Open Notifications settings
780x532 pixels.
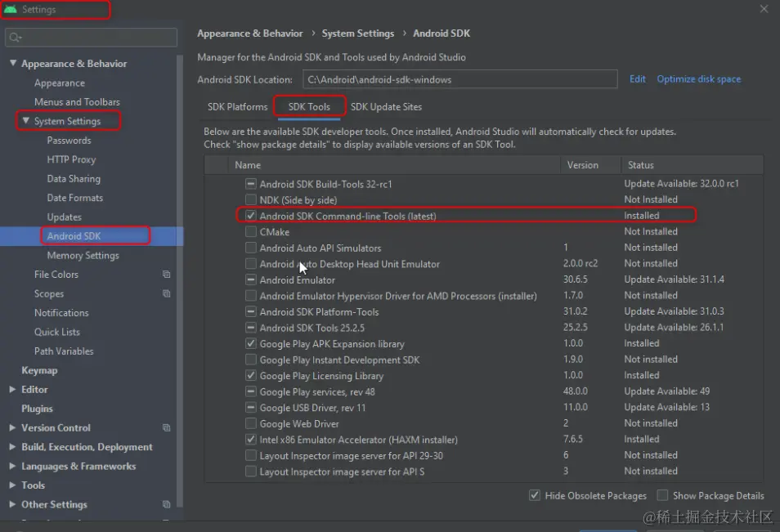point(61,313)
